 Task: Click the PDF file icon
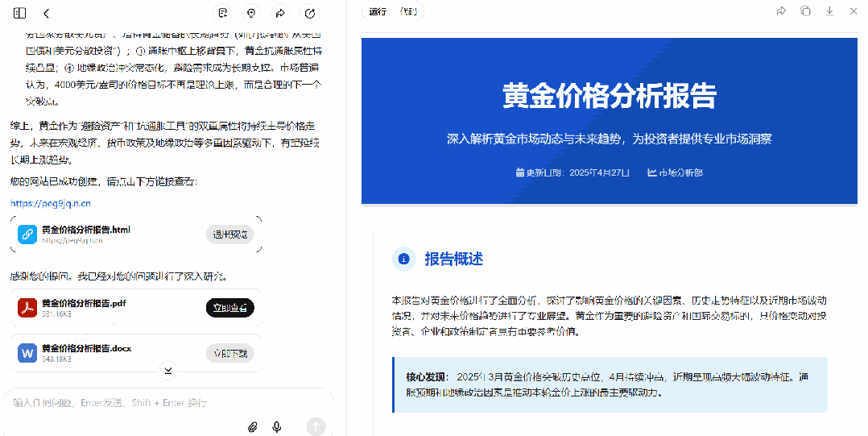[27, 308]
